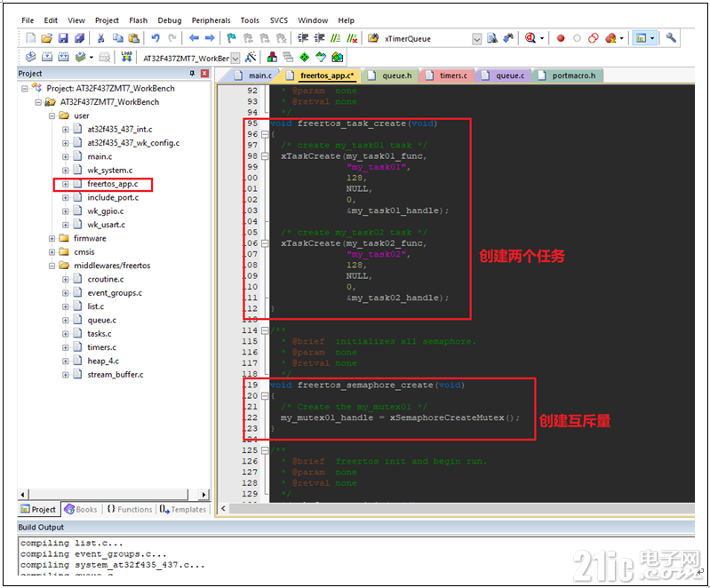Build target with the Build icon

click(47, 57)
